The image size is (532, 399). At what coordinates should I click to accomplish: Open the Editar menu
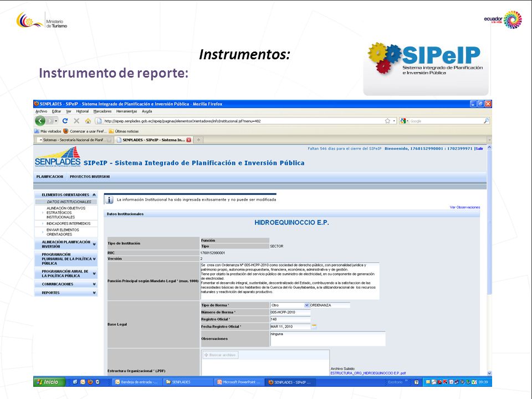coord(57,111)
